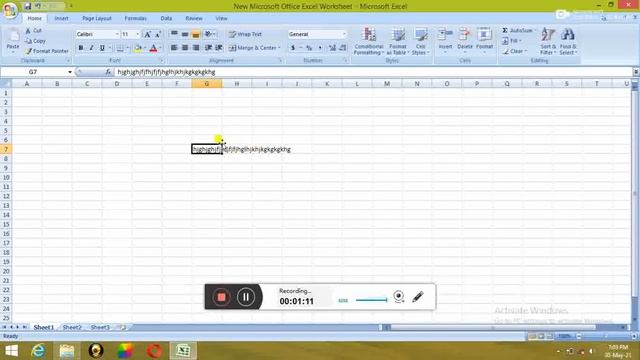Toggle Align Text Left

(x=174, y=48)
